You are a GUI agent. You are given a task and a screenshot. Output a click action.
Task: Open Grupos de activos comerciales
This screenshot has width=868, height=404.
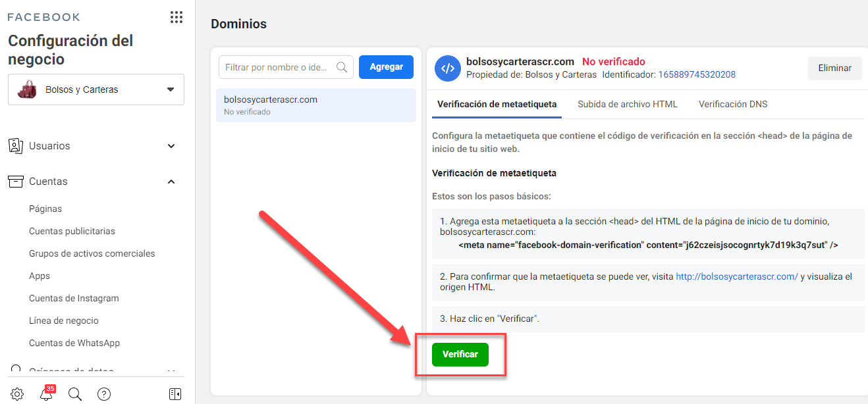click(x=92, y=253)
